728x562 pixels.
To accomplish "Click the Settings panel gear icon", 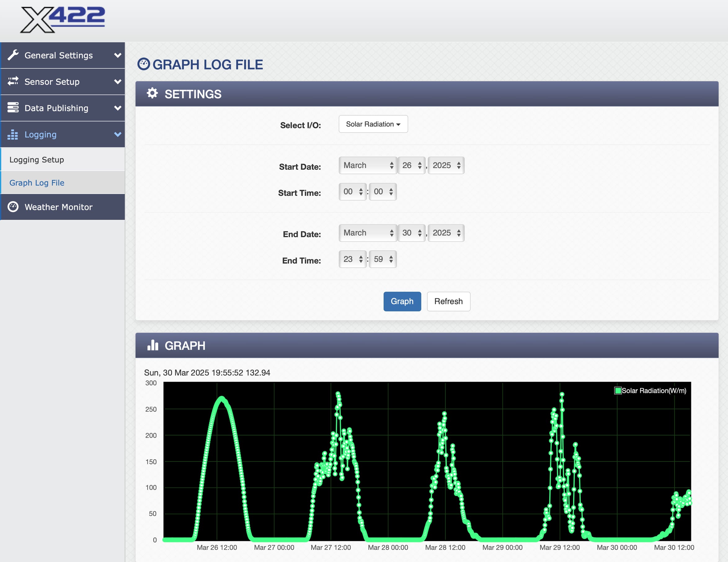I will 152,93.
